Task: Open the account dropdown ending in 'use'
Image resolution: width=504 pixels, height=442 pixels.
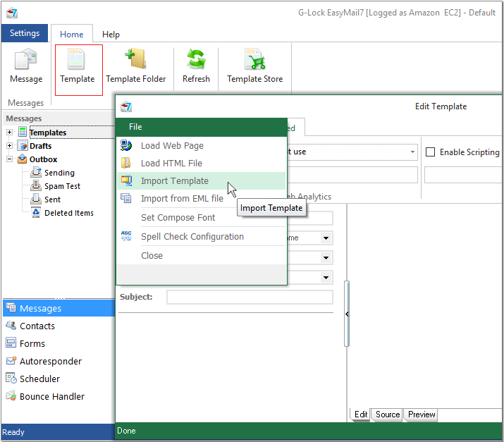Action: [x=412, y=152]
